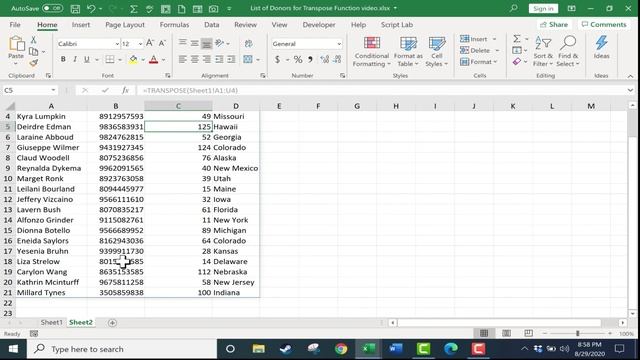
Task: Select Page Layout view in status bar
Action: [506, 333]
